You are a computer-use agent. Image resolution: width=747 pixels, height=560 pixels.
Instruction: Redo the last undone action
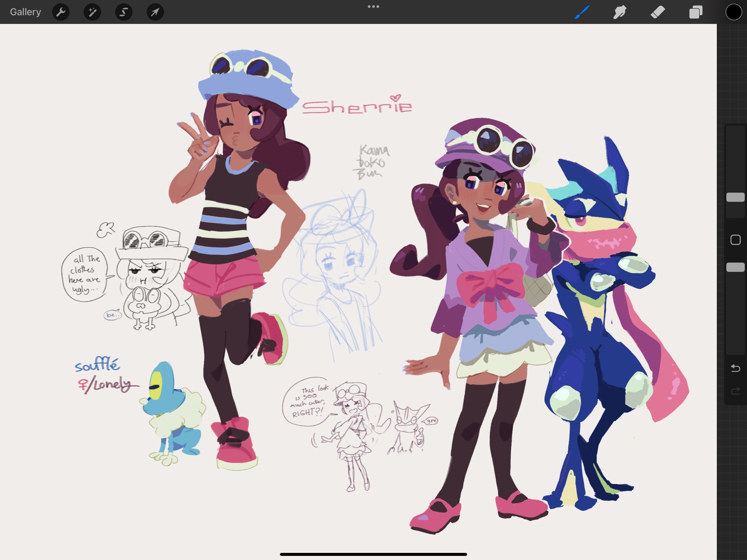tap(735, 391)
